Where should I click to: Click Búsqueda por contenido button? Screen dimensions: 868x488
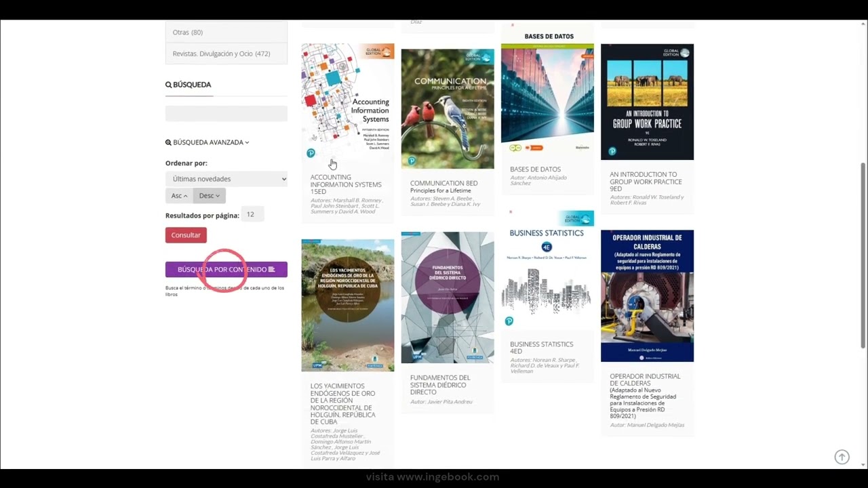point(226,270)
